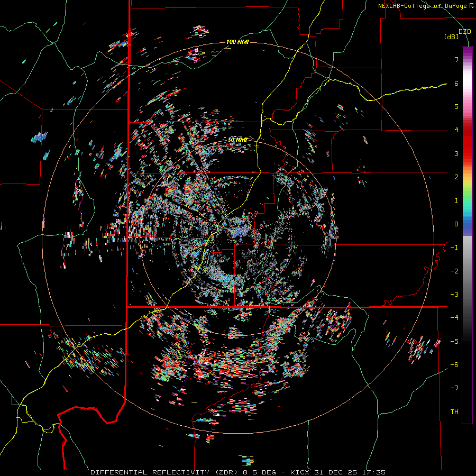Click the positive 3 dB scale label
Image resolution: width=476 pixels, height=476 pixels.
[456, 153]
